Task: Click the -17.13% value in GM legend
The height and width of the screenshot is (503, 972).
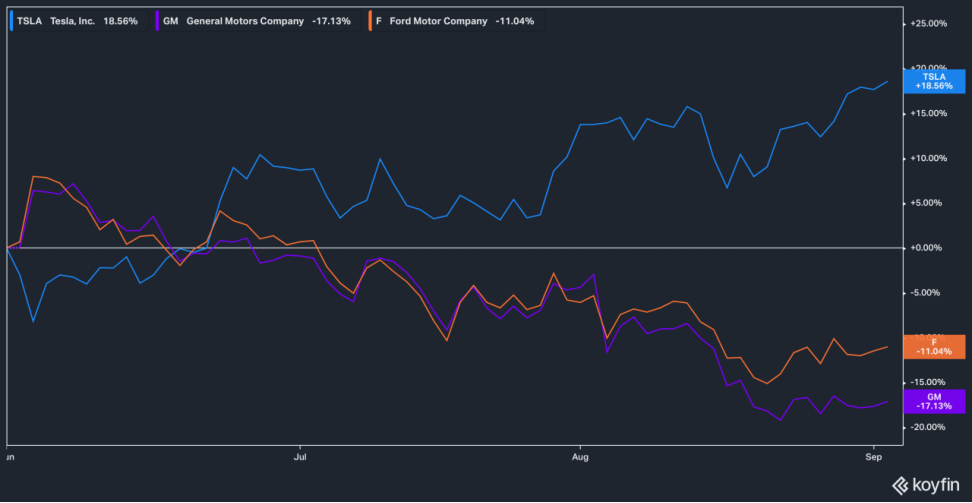Action: pos(331,21)
